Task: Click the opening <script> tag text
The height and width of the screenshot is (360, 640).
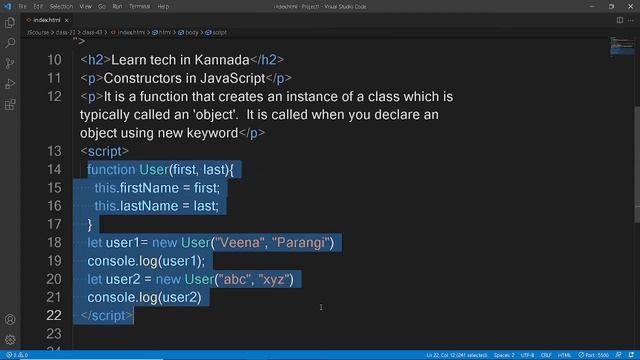Action: [x=104, y=151]
